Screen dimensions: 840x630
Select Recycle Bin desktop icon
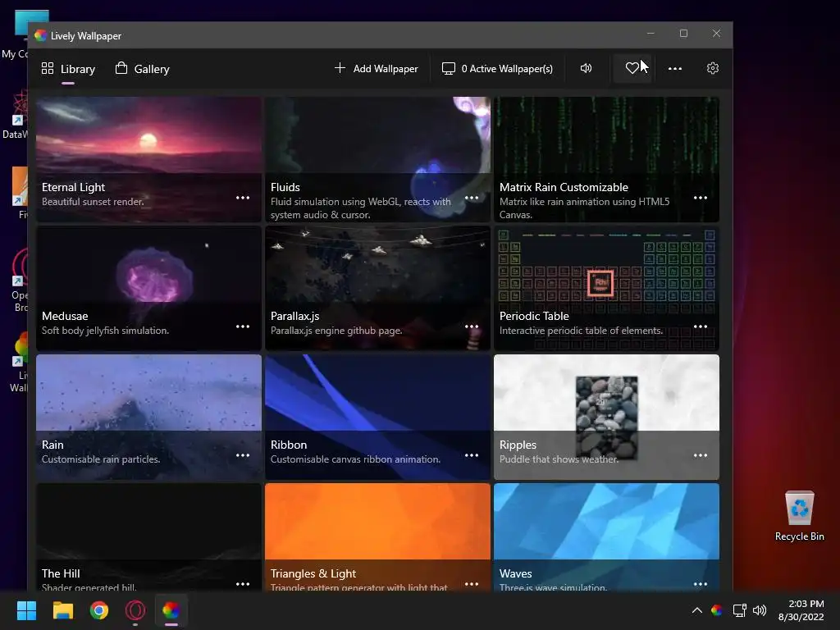tap(799, 516)
